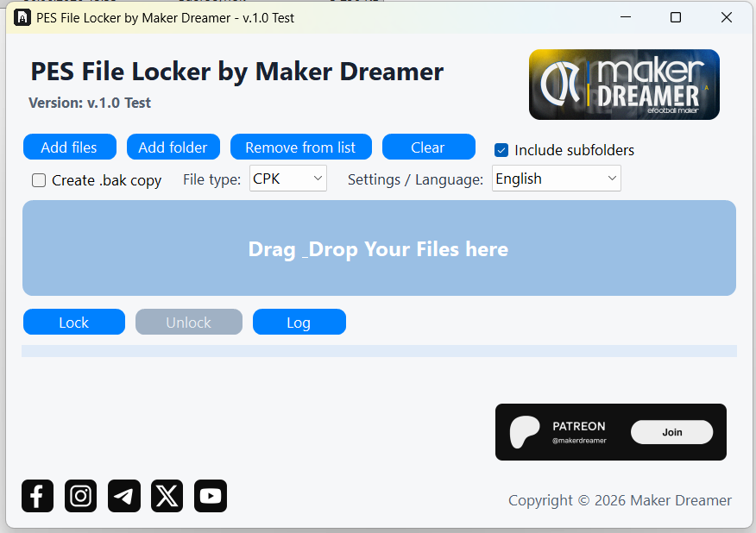This screenshot has width=756, height=533.
Task: Click the progress bar below Lock
Action: pyautogui.click(x=379, y=351)
